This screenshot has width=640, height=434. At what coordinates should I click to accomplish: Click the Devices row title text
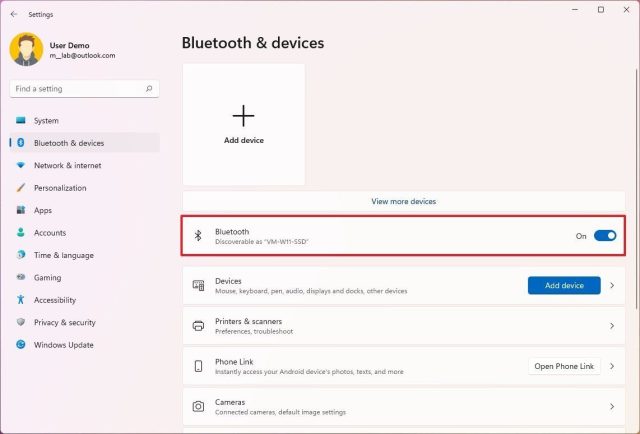(228, 281)
